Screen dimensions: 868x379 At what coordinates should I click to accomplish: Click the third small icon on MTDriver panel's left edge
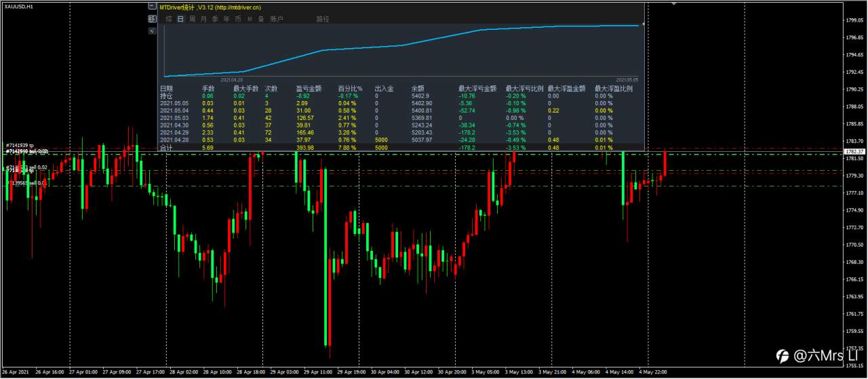pos(152,31)
